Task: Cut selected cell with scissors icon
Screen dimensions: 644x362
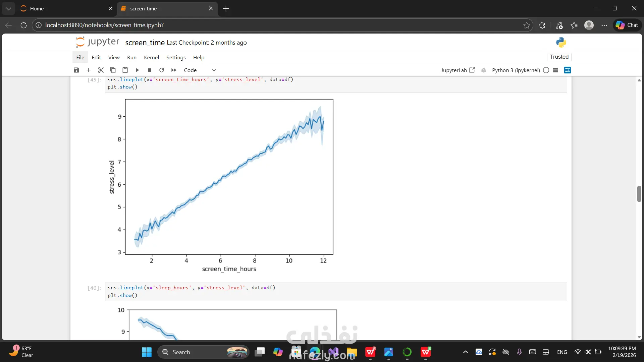Action: (101, 70)
